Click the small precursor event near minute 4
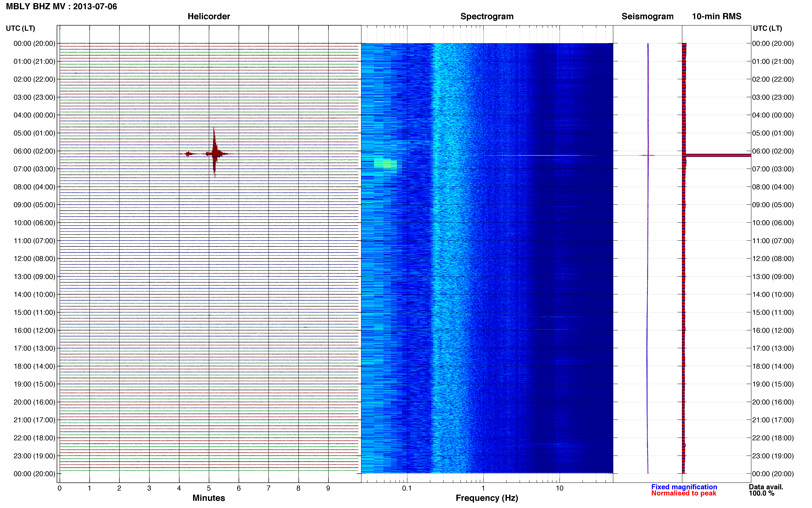This screenshot has width=812, height=508. point(189,154)
